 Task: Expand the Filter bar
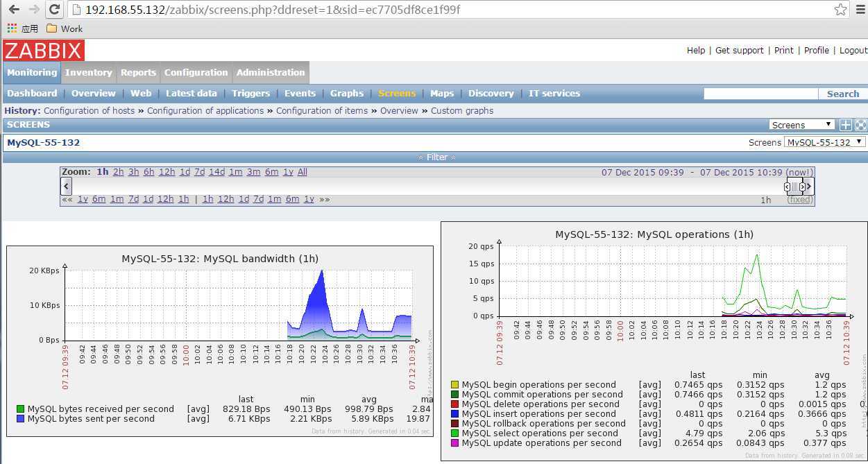(436, 157)
